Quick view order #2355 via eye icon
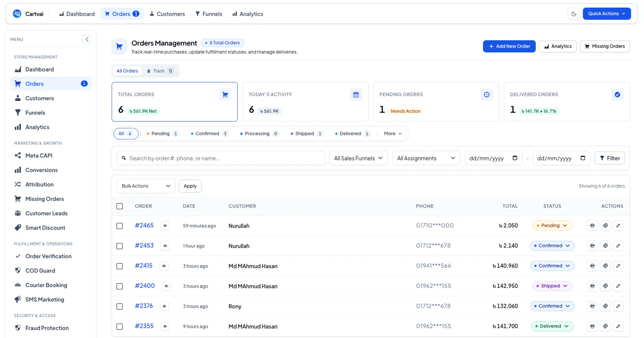 point(165,326)
